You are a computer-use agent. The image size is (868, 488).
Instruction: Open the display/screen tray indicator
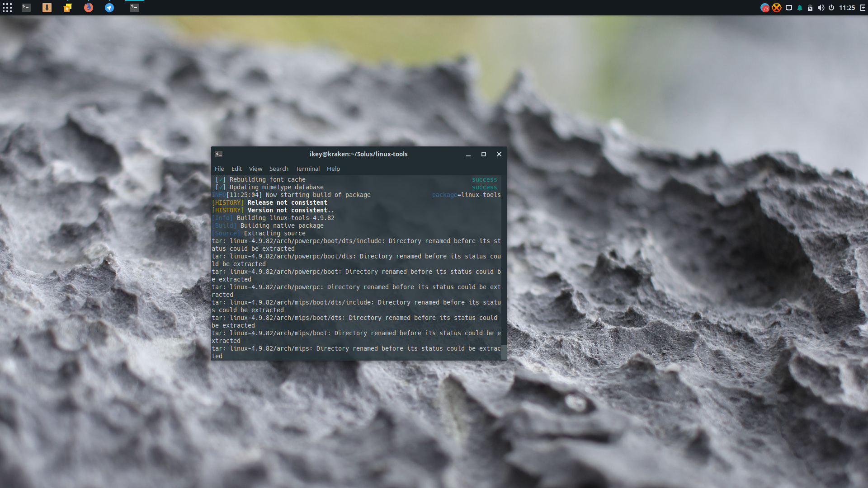click(789, 8)
